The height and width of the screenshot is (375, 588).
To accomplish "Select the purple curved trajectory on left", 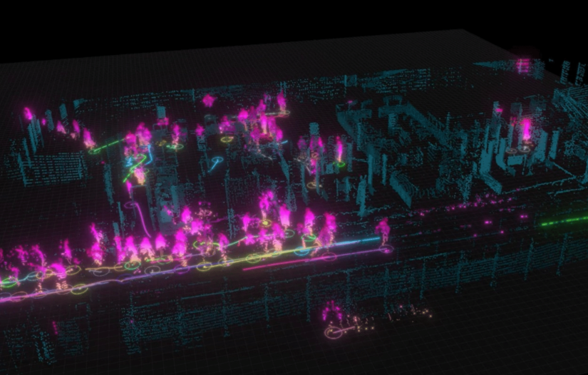I will click(x=140, y=214).
